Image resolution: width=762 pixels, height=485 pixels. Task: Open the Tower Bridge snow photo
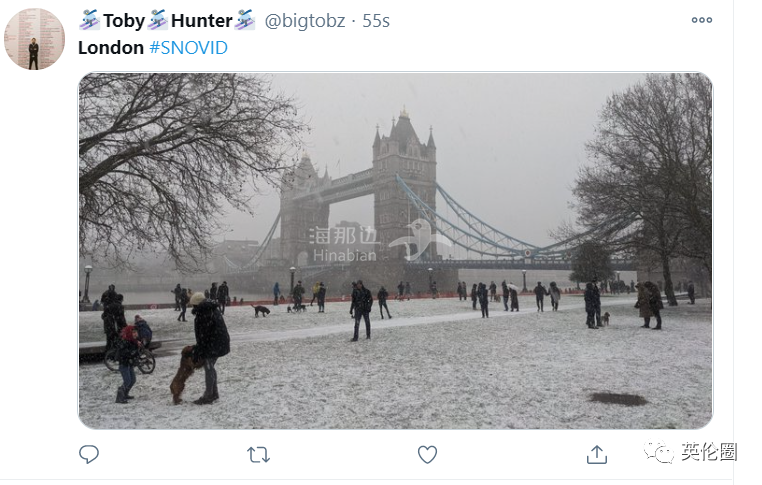coord(396,251)
